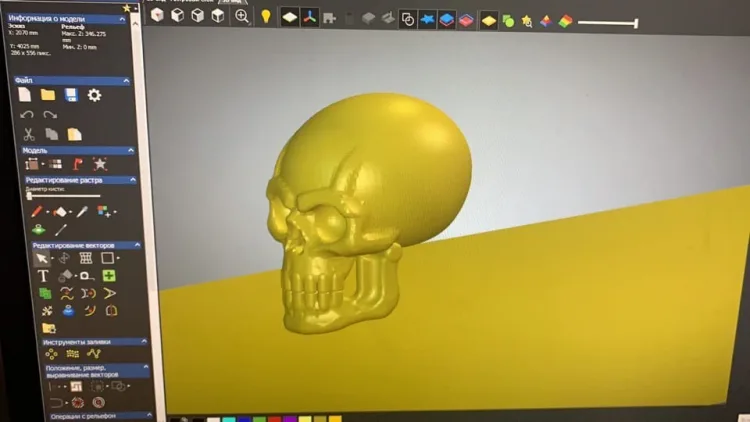Screen dimensions: 750x422
Task: Click the grid envelope transform icon
Action: click(x=86, y=258)
